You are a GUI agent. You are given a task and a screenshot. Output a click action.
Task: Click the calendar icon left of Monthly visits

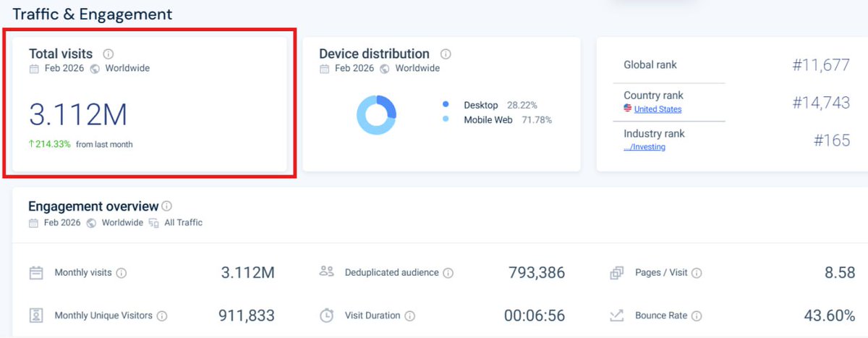pos(36,273)
